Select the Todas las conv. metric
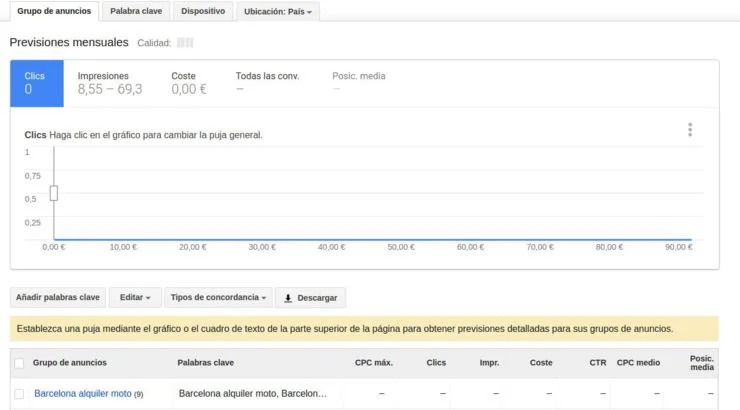Viewport: 740px width, 410px height. pos(268,82)
